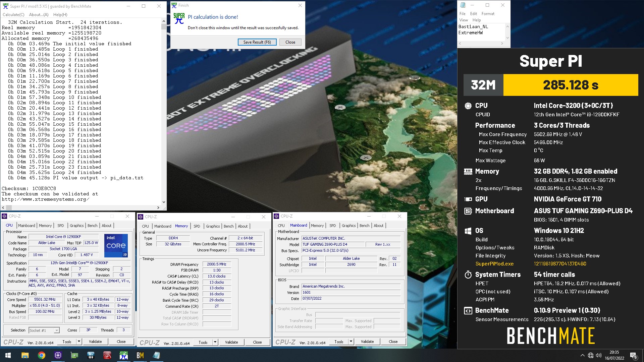Open the HWiNFO taskbar icon
Image resolution: width=644 pixels, height=362 pixels.
tap(91, 355)
